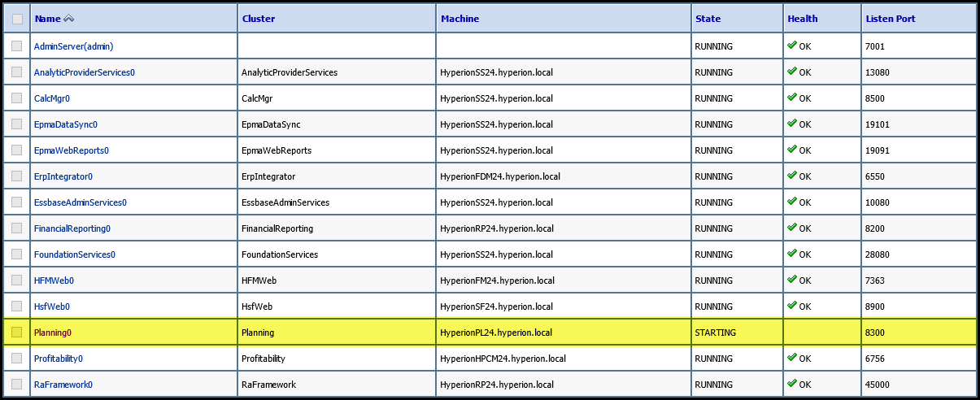The width and height of the screenshot is (980, 400).
Task: Check the highlighted Planning0 checkbox
Action: (17, 333)
